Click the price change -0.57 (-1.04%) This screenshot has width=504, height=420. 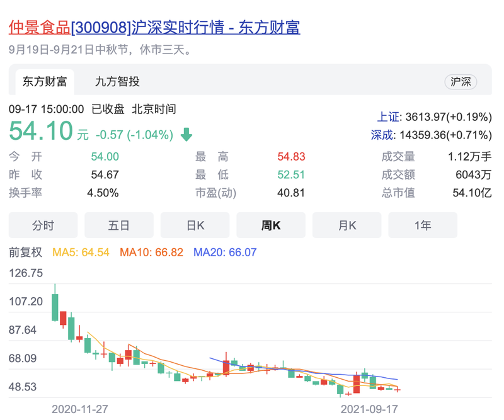(134, 135)
